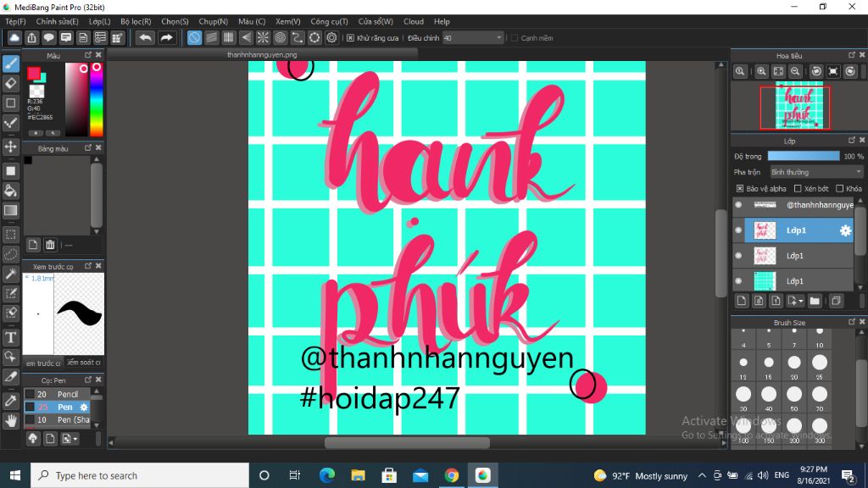The width and height of the screenshot is (868, 488).
Task: Click the cloud icon in top toolbar
Action: [14, 37]
